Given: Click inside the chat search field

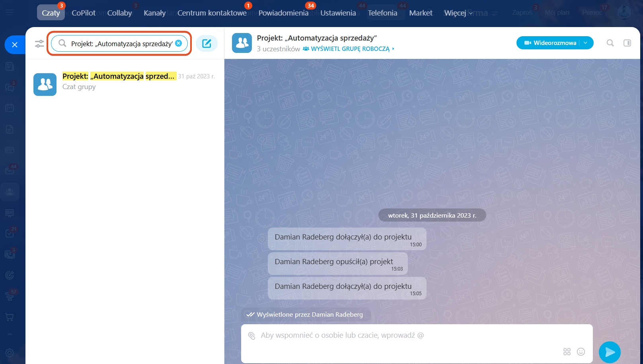Looking at the screenshot, I should pyautogui.click(x=119, y=43).
